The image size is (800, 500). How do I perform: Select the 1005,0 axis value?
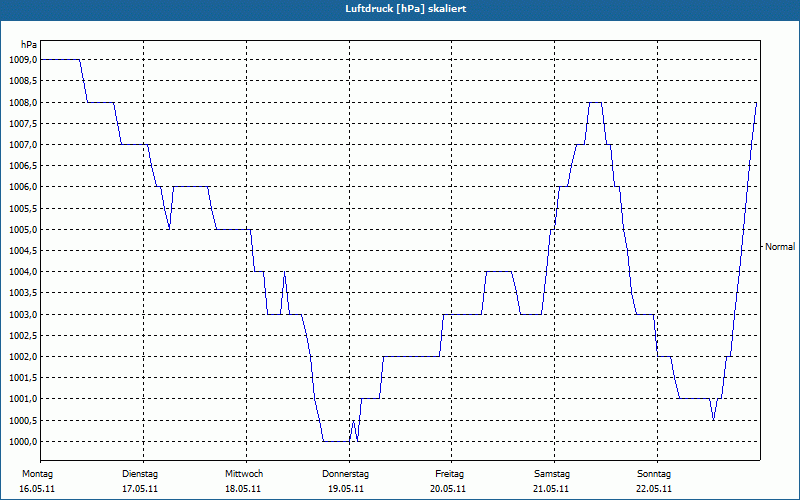point(23,229)
